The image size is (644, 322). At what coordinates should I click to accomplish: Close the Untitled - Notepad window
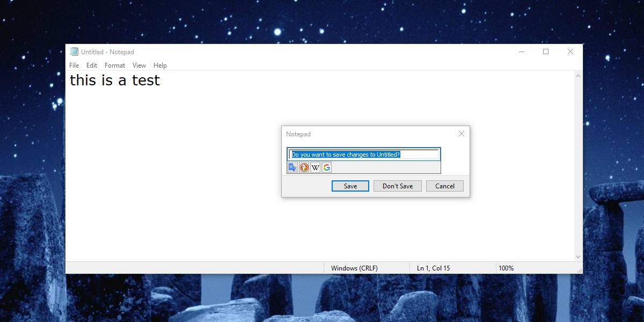pos(570,52)
